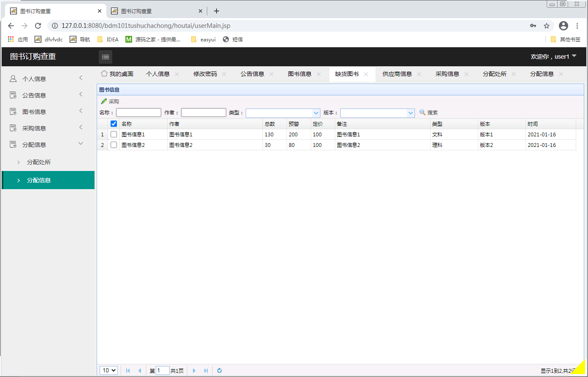Switch to the 我的桌面 tab

coord(117,74)
